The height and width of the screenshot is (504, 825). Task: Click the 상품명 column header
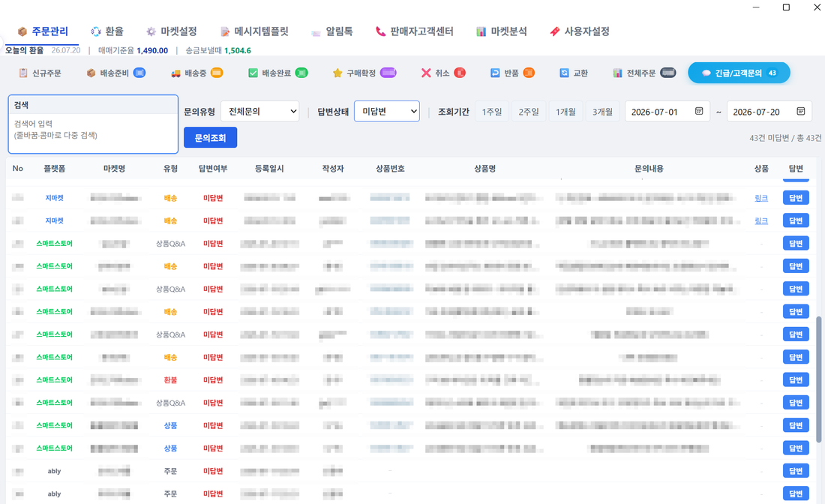click(485, 168)
